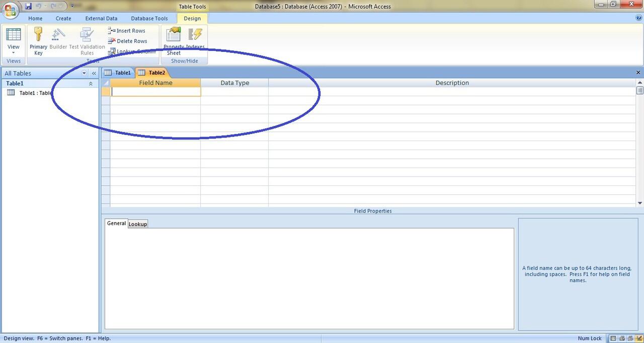Screen dimensions: 644x343
Task: Switch to Datasheet View from status bar
Action: point(613,338)
